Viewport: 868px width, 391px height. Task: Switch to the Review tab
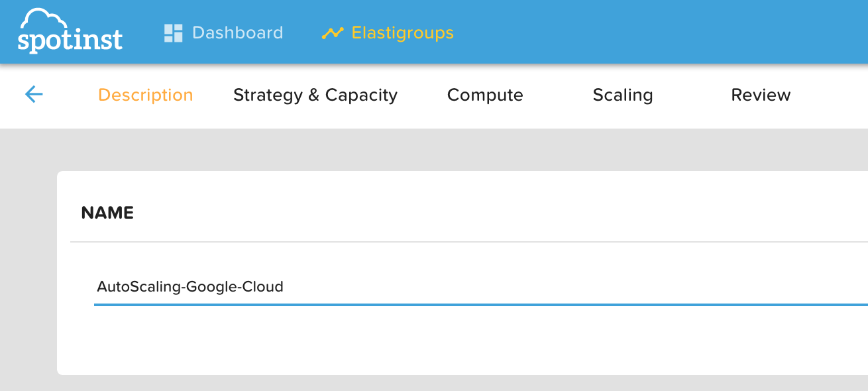pos(761,95)
